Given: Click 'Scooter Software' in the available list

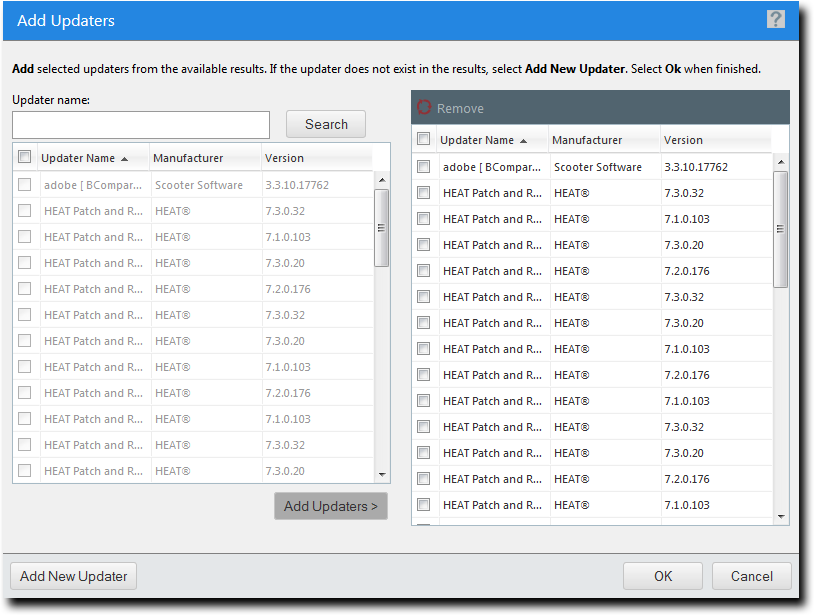Looking at the screenshot, I should [199, 185].
